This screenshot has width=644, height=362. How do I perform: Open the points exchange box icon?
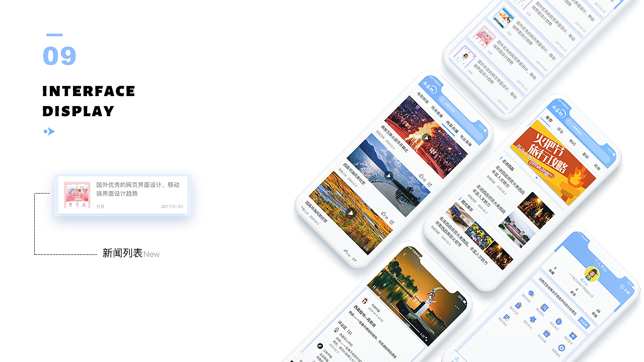click(x=547, y=333)
